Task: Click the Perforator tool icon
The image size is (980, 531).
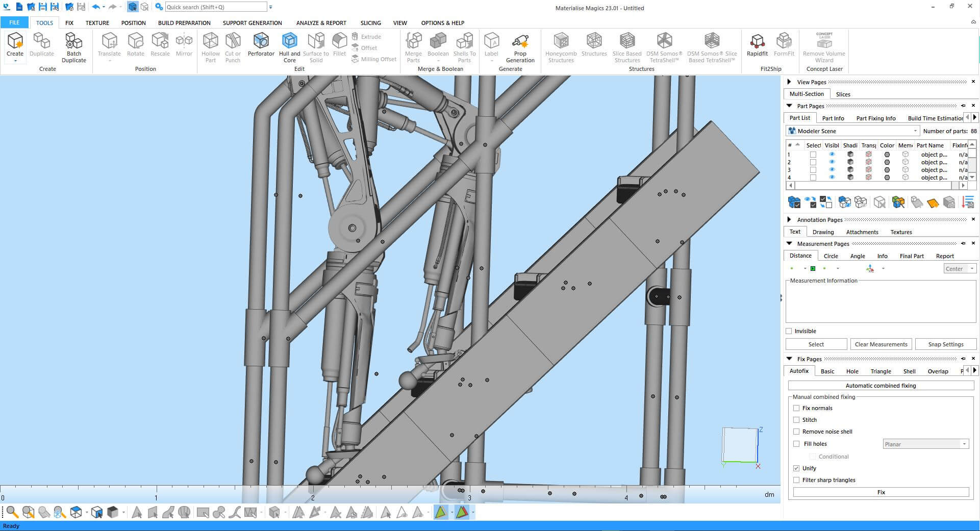Action: click(261, 41)
